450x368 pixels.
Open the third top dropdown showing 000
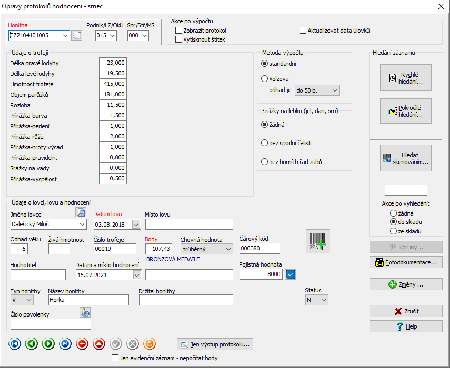[144, 35]
